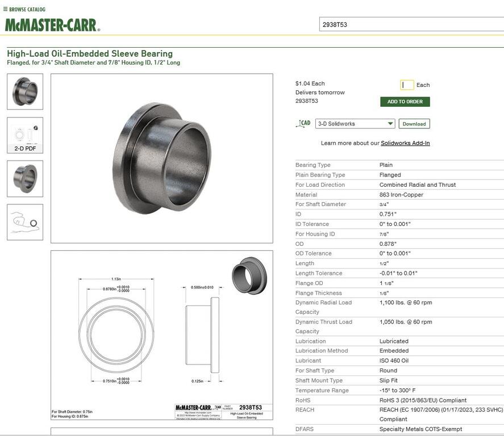Click the OD Tolerance label

coord(314,253)
